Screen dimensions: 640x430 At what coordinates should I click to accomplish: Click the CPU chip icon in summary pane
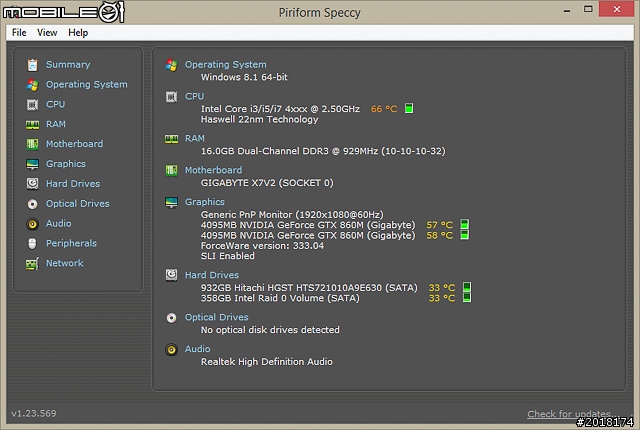(x=171, y=97)
